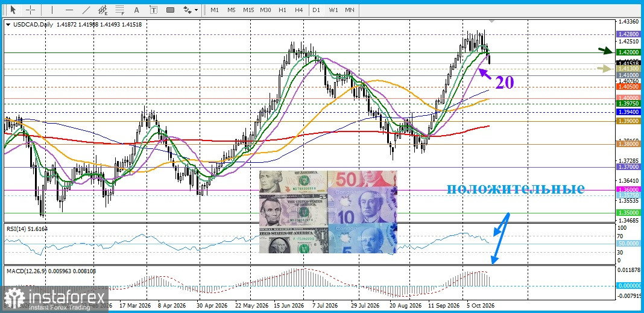644x313 pixels.
Task: Pick the Text (A) tool
Action: (x=137, y=10)
